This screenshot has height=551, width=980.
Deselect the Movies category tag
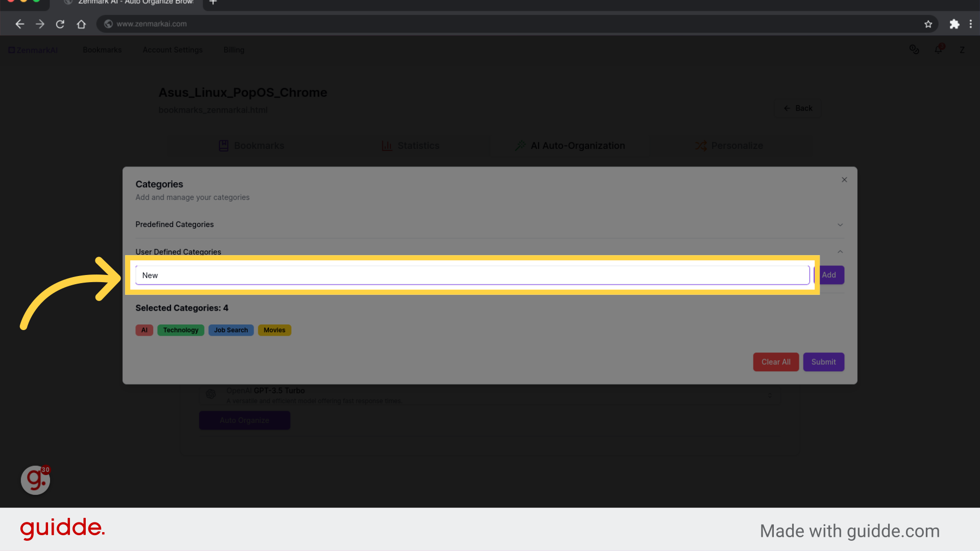click(274, 330)
